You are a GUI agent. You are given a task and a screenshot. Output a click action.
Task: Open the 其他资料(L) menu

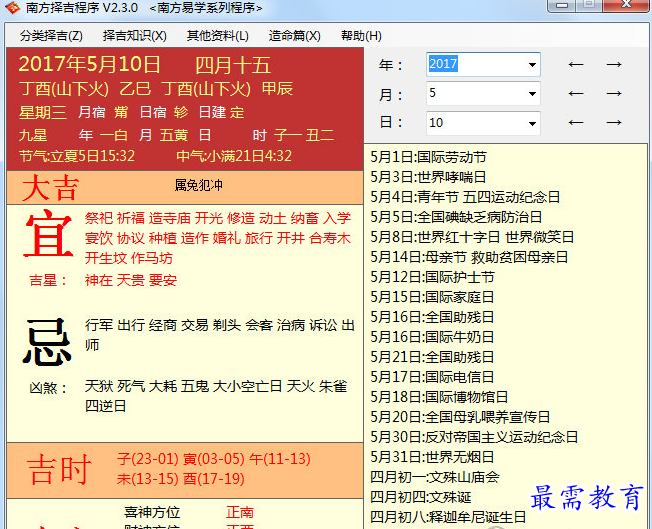click(217, 36)
